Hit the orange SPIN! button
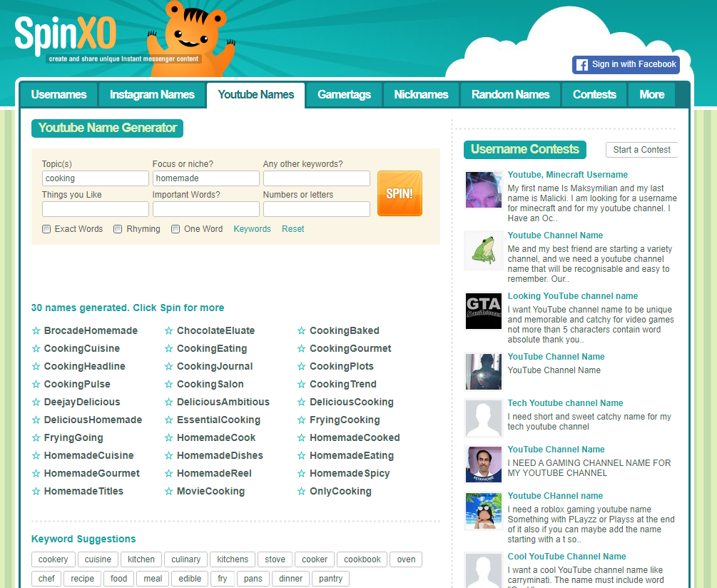The height and width of the screenshot is (588, 717). point(400,193)
